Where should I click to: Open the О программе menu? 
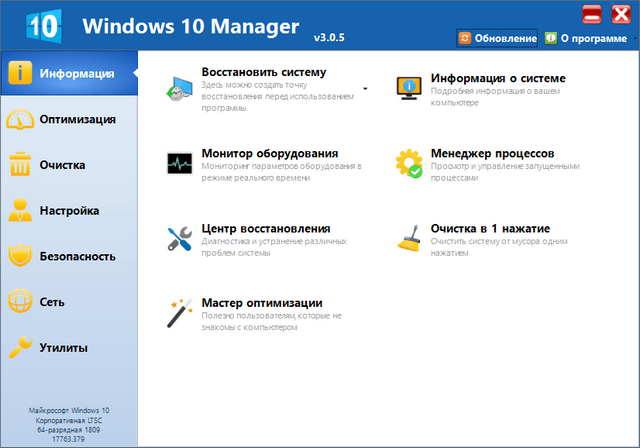594,38
